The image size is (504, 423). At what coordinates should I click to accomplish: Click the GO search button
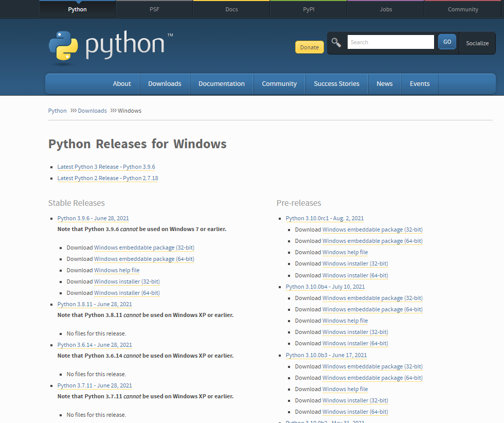(x=447, y=42)
